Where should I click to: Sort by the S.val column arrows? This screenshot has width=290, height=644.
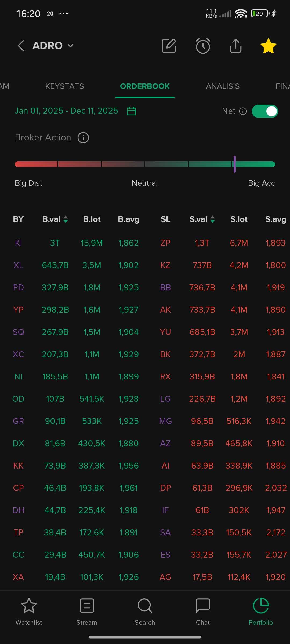tap(212, 219)
